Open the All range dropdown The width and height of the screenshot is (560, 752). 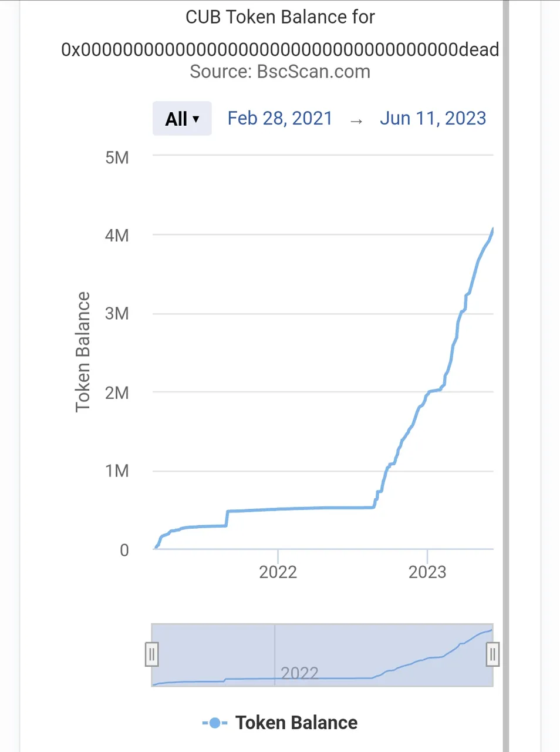pyautogui.click(x=182, y=119)
